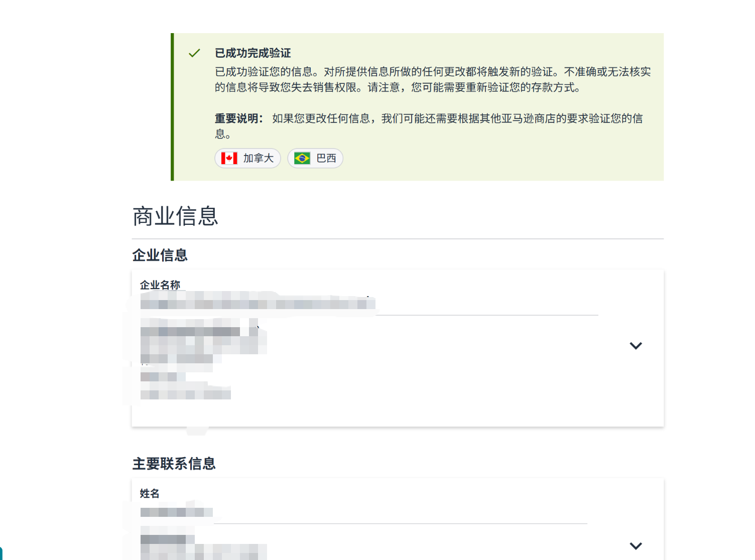The image size is (755, 560).
Task: Click the bold 重要说明 text
Action: pos(239,118)
